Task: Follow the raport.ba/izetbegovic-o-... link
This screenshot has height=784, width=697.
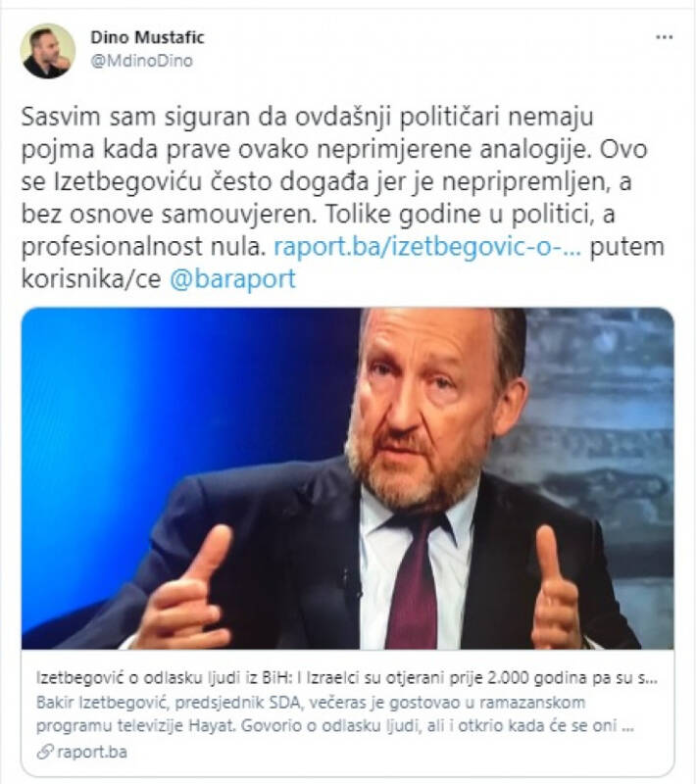Action: (x=427, y=247)
